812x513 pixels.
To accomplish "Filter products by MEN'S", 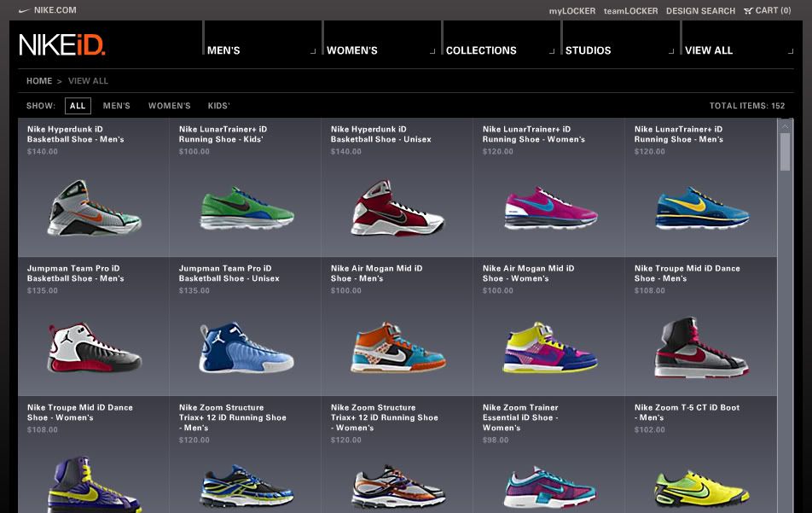I will pos(117,106).
